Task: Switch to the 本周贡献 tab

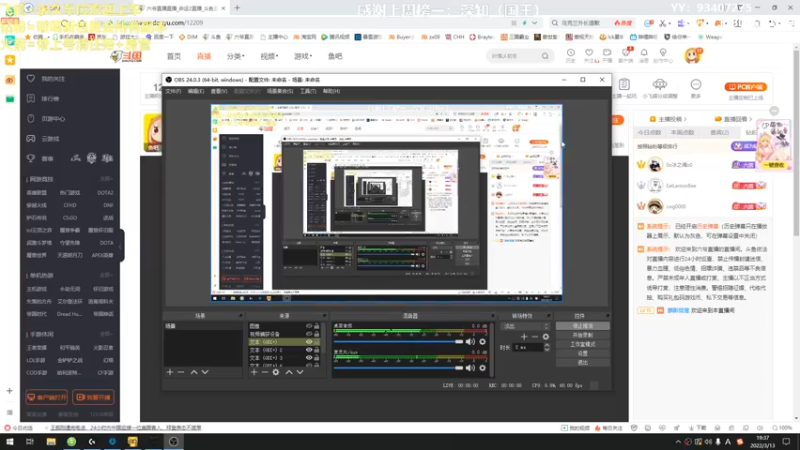Action: point(682,133)
